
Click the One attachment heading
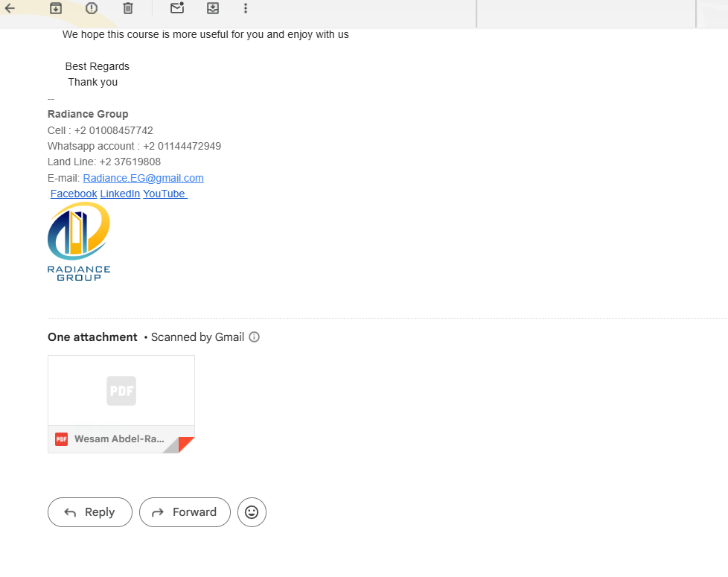pyautogui.click(x=92, y=337)
